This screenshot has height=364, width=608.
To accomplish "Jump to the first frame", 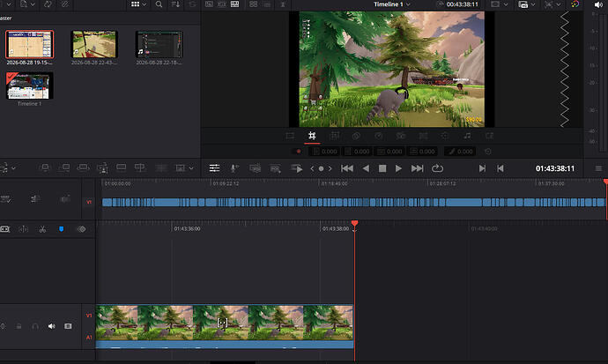I will [x=346, y=168].
